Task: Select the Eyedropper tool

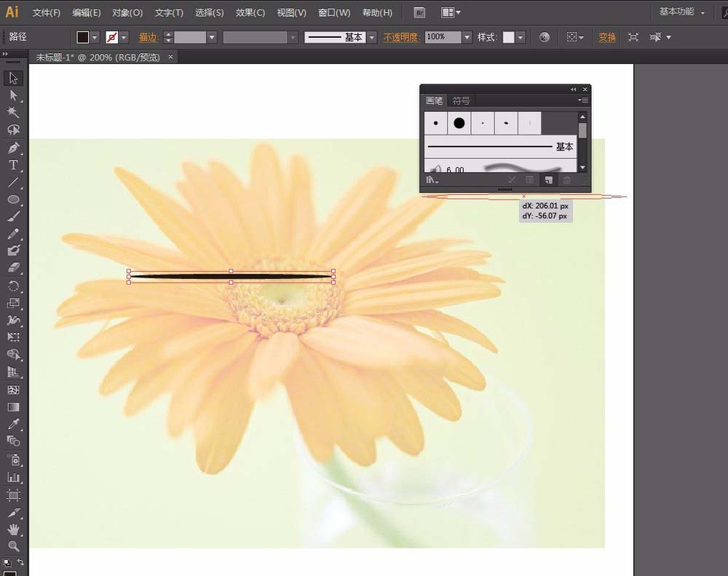Action: pyautogui.click(x=13, y=424)
